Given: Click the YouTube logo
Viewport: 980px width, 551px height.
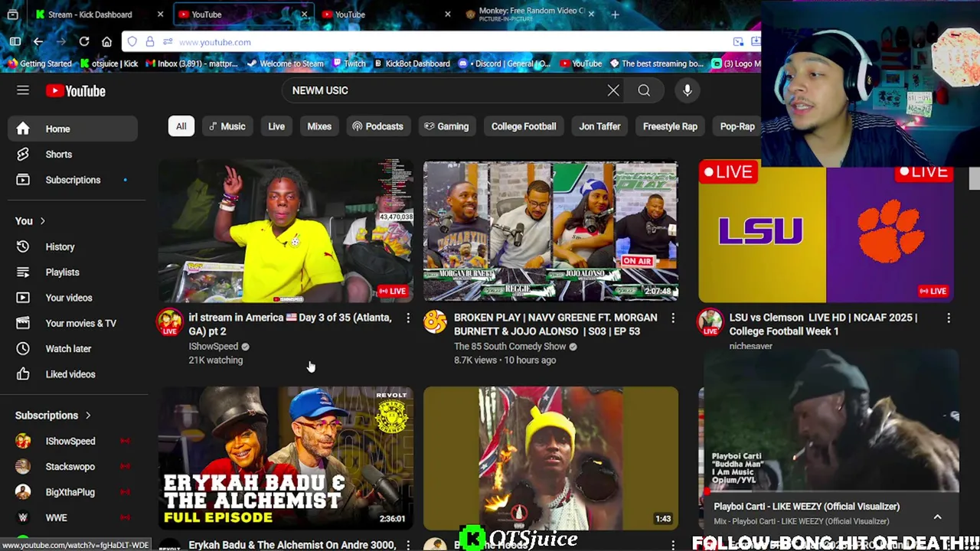Looking at the screenshot, I should [75, 91].
